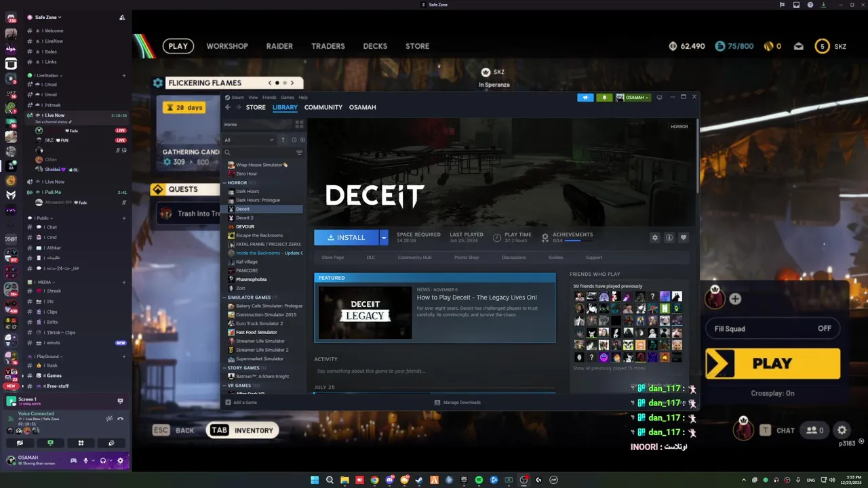Open Steam's View menu

pos(253,98)
